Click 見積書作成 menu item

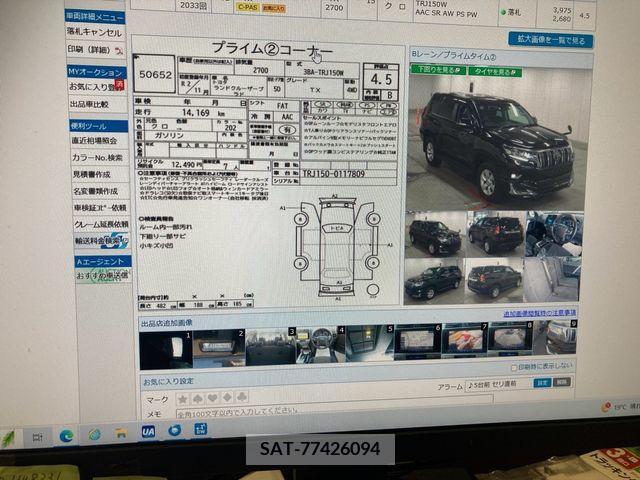92,175
